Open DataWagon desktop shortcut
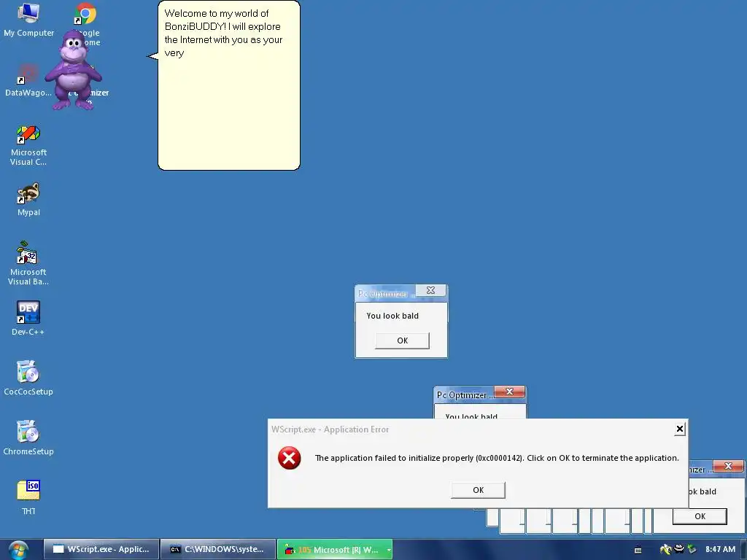 click(28, 80)
